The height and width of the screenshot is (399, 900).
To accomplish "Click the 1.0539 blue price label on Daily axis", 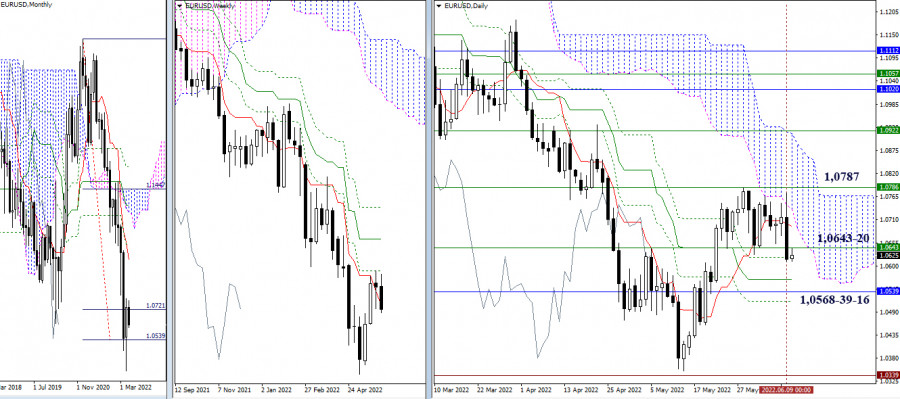I will (887, 292).
